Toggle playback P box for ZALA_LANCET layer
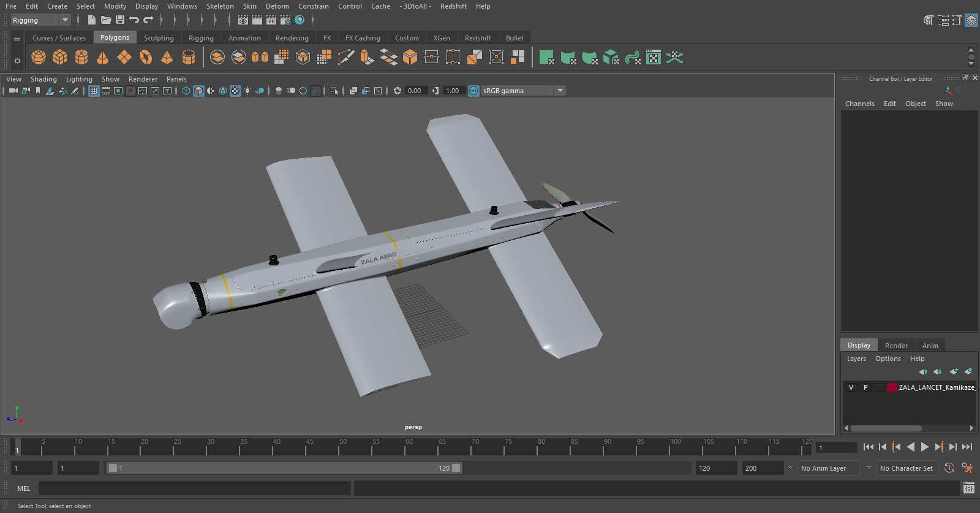 point(865,387)
